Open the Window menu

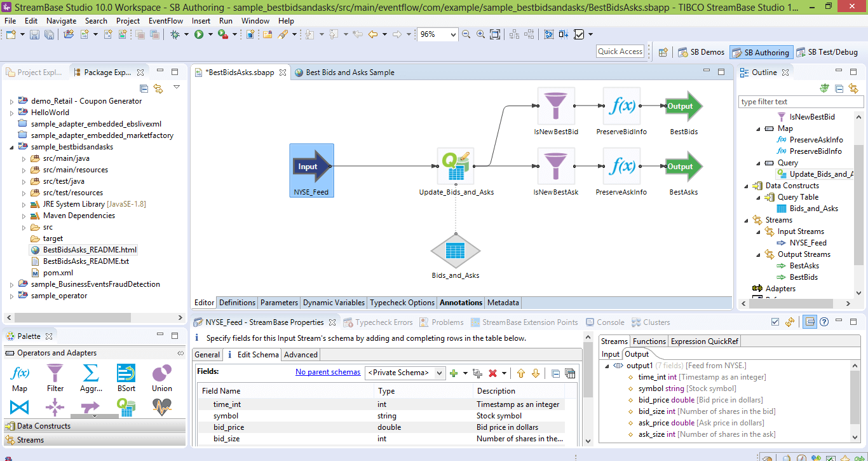pos(255,20)
